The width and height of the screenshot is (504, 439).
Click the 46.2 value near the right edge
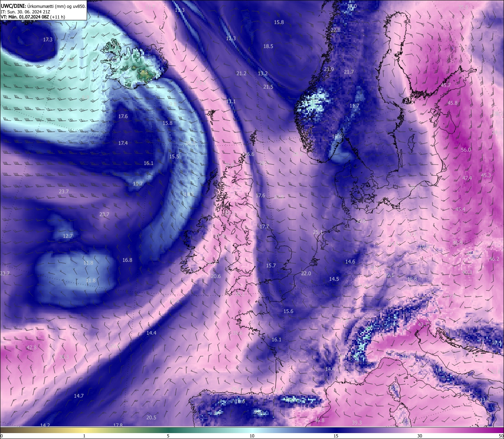point(494,259)
